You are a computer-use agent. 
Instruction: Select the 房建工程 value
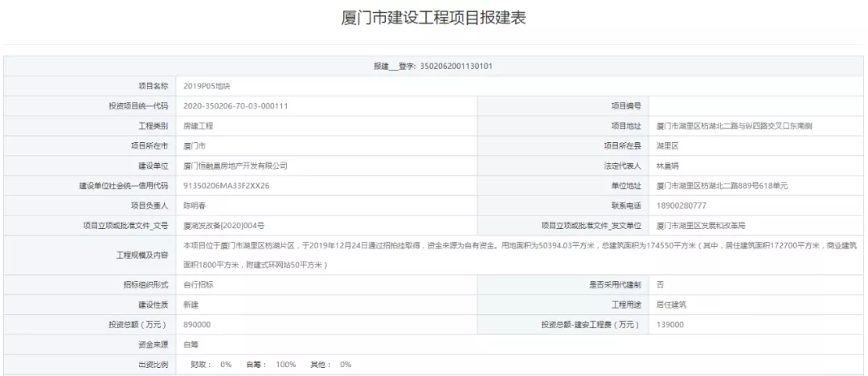click(x=199, y=126)
